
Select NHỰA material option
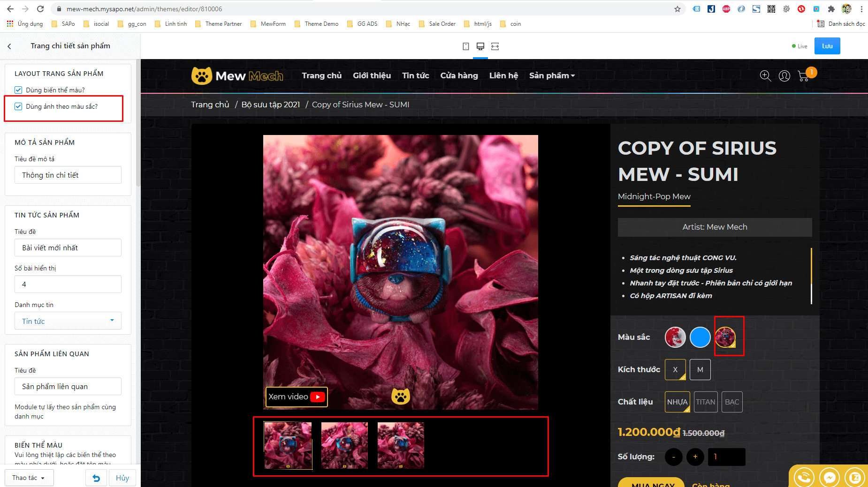pos(677,402)
